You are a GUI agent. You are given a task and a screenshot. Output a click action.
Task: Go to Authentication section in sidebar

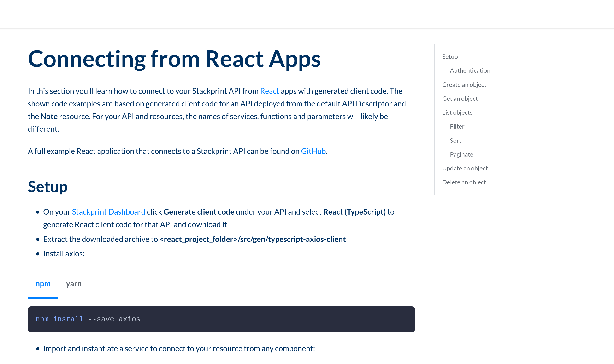pyautogui.click(x=470, y=71)
